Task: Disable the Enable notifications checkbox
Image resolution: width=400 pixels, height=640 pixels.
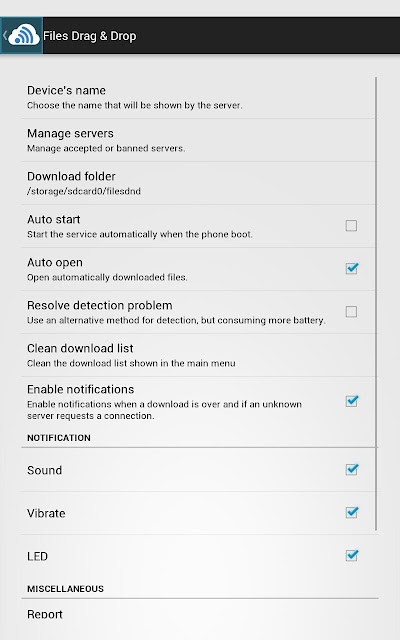Action: tap(351, 401)
